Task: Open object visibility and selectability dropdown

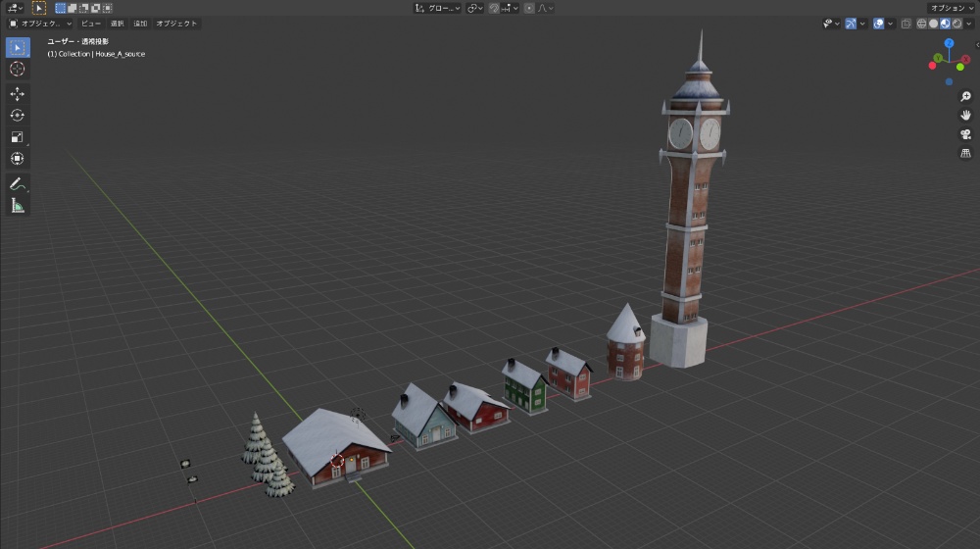Action: click(x=831, y=24)
